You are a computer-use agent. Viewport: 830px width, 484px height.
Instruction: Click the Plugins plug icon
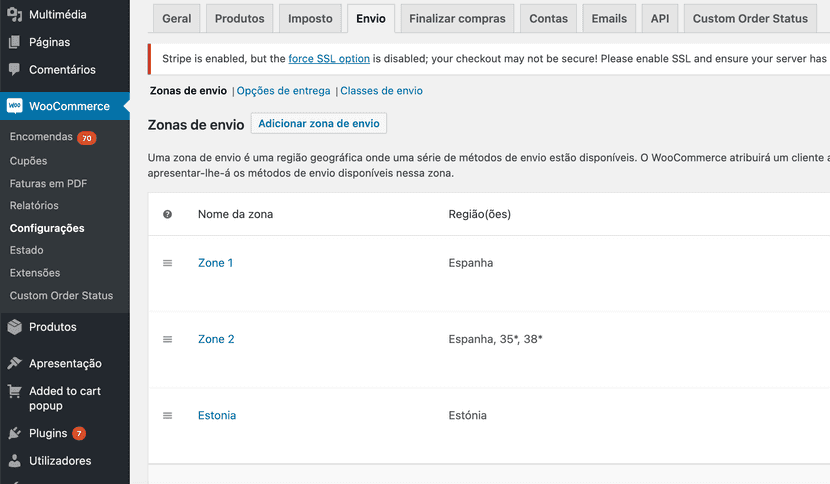[x=15, y=434]
